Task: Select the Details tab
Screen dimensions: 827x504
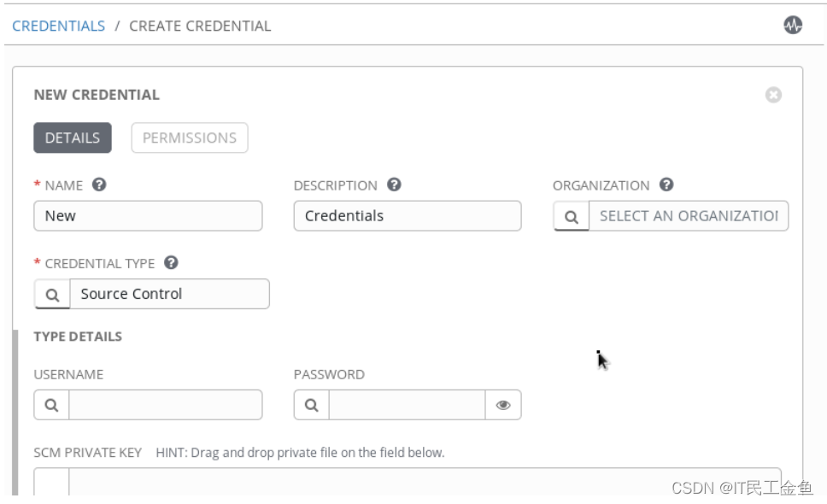Action: (73, 138)
